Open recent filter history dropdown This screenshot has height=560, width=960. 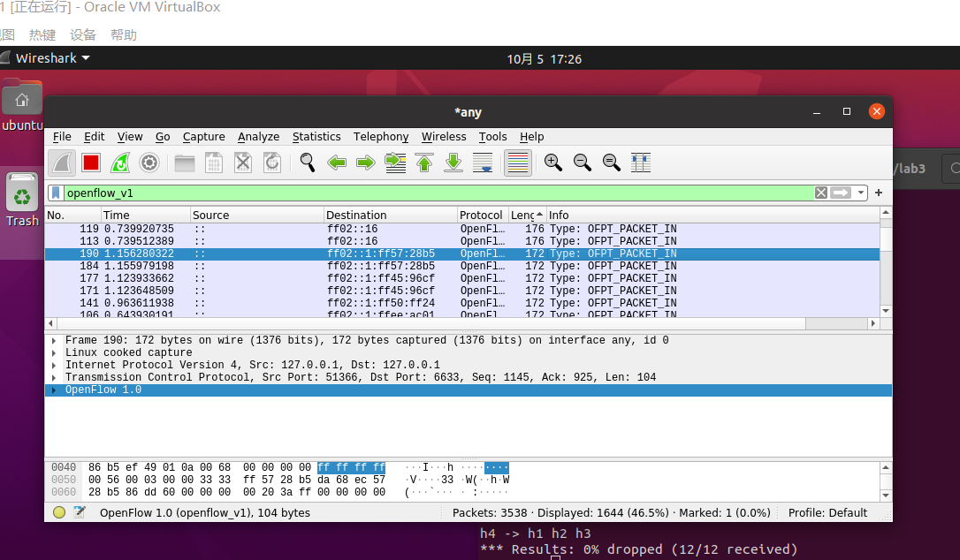[861, 193]
